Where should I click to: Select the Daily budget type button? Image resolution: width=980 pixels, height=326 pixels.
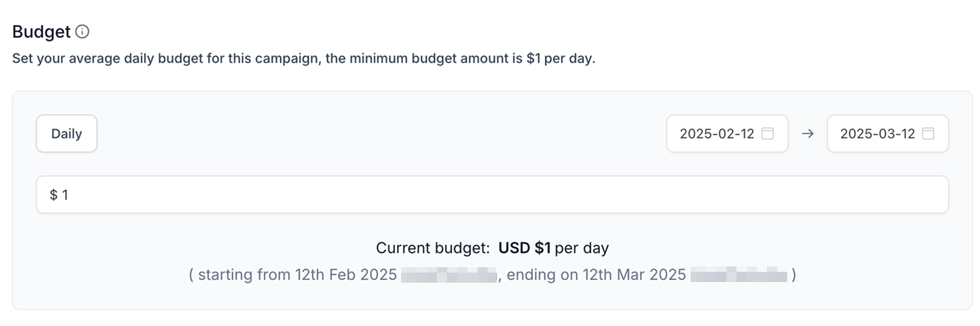(66, 133)
